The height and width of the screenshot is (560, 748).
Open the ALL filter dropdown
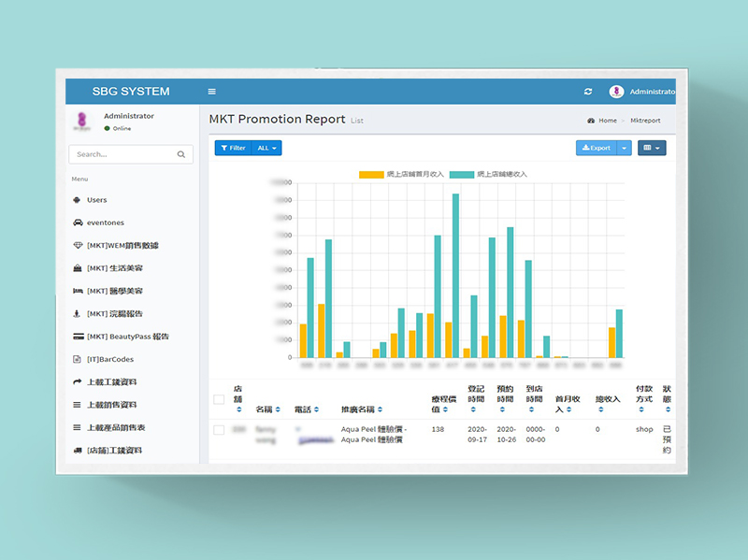coord(267,148)
